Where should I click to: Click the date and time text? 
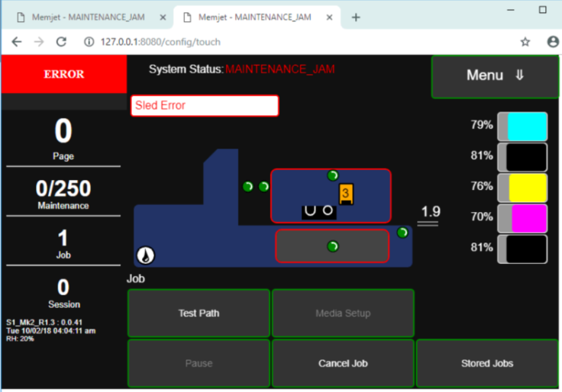pyautogui.click(x=50, y=330)
